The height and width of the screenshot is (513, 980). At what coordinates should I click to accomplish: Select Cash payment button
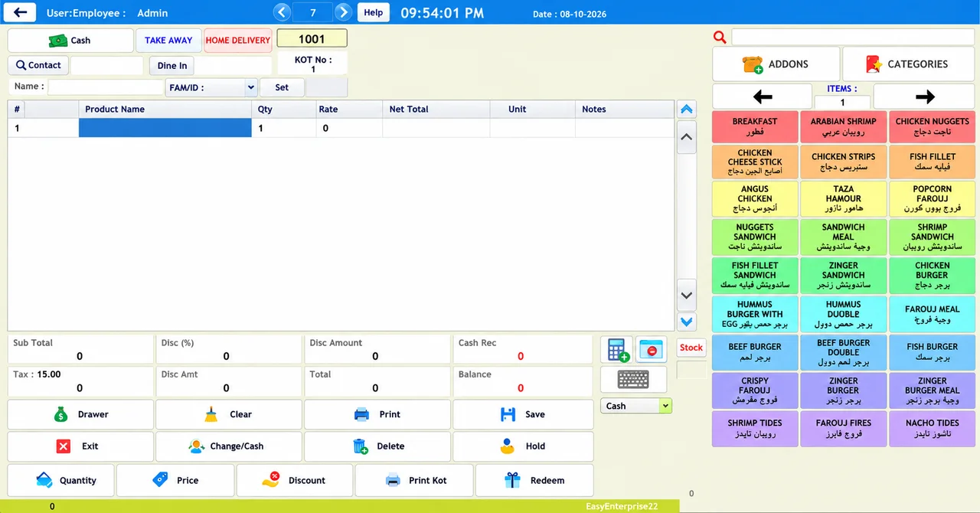[x=70, y=41]
